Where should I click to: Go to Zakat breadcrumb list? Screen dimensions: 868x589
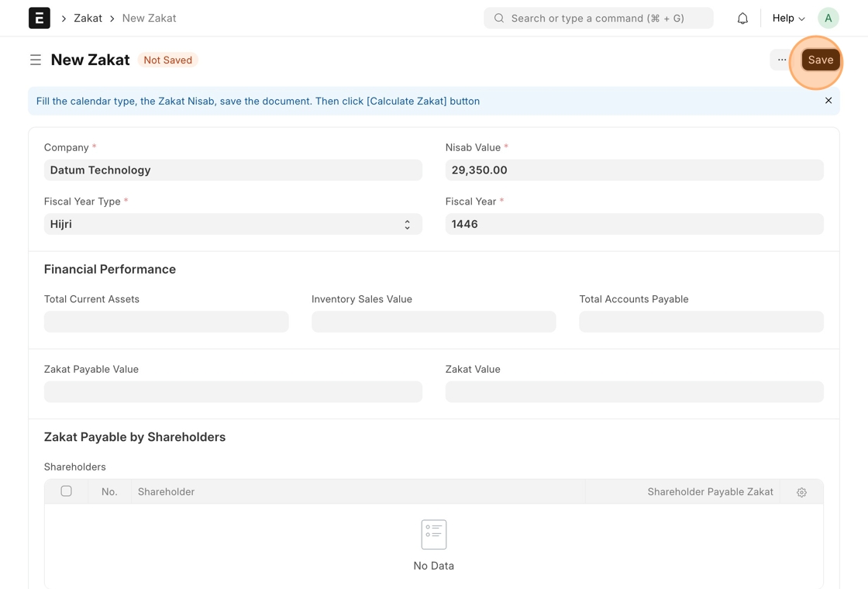coord(88,18)
